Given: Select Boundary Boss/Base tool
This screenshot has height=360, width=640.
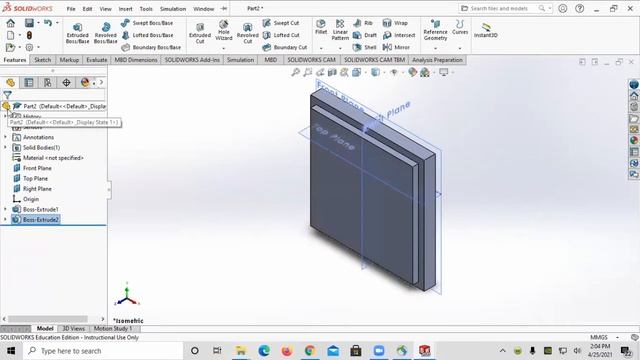Looking at the screenshot, I should point(151,47).
